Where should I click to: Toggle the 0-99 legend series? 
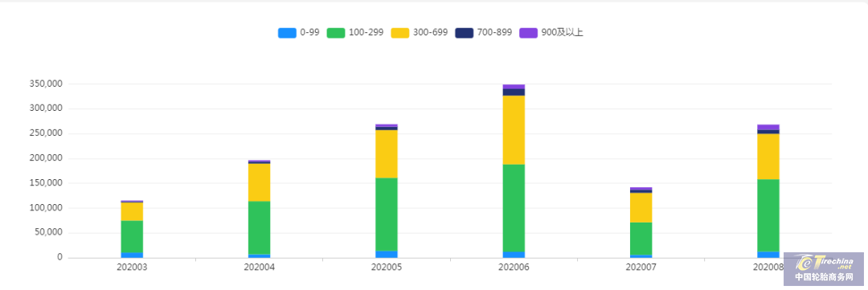(299, 33)
